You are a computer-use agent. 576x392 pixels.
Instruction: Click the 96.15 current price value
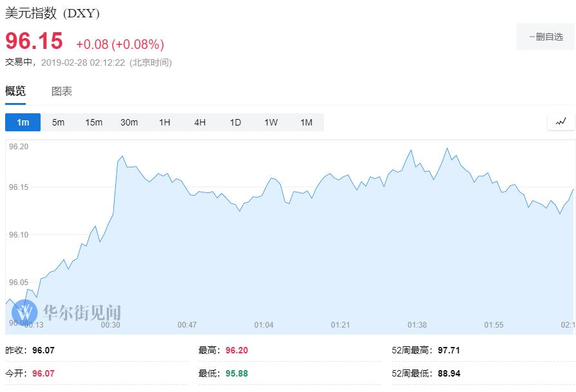coord(34,41)
